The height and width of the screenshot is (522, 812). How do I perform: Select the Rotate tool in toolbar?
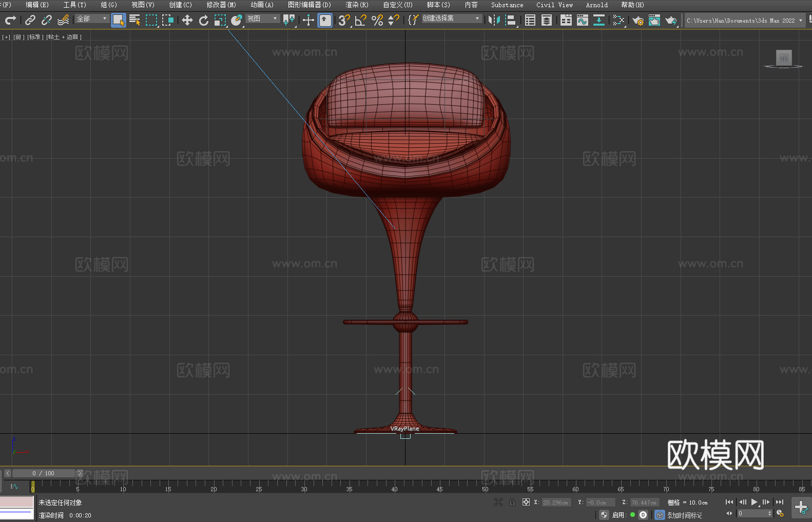(x=204, y=20)
